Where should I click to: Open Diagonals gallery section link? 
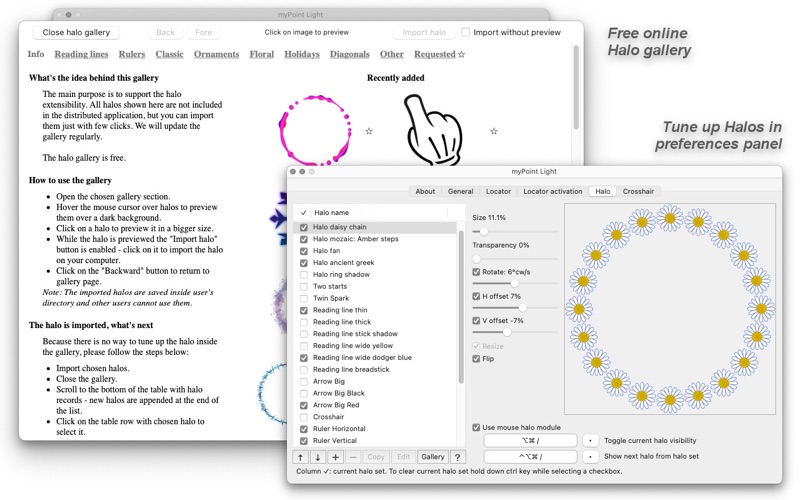click(349, 54)
